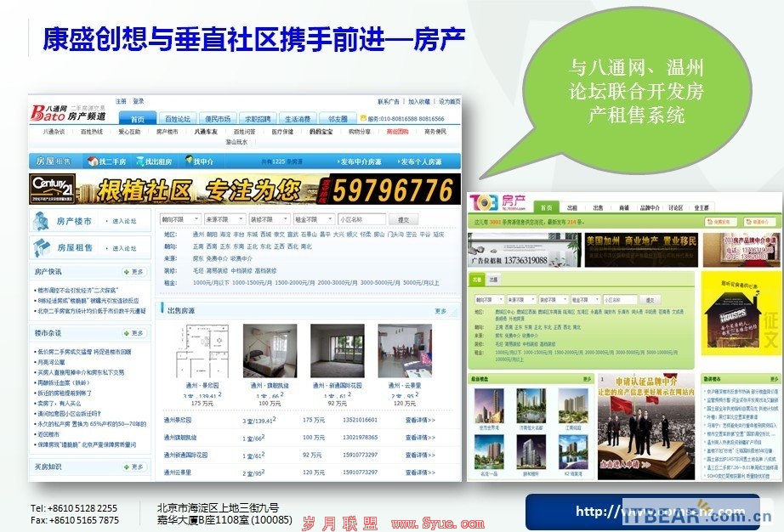Image resolution: width=784 pixels, height=532 pixels.
Task: Click the icon beside 找出租房
Action: (139, 161)
